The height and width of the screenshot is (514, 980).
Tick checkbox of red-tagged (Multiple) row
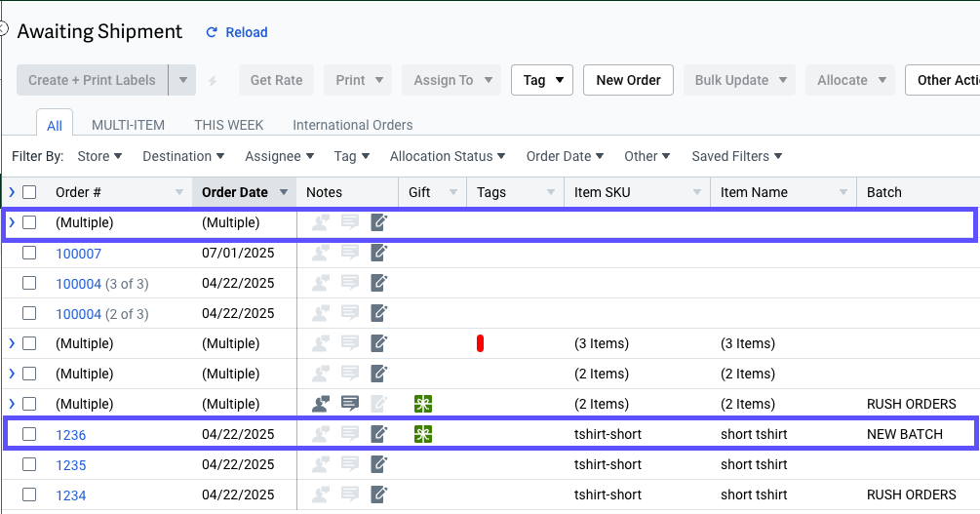[29, 343]
